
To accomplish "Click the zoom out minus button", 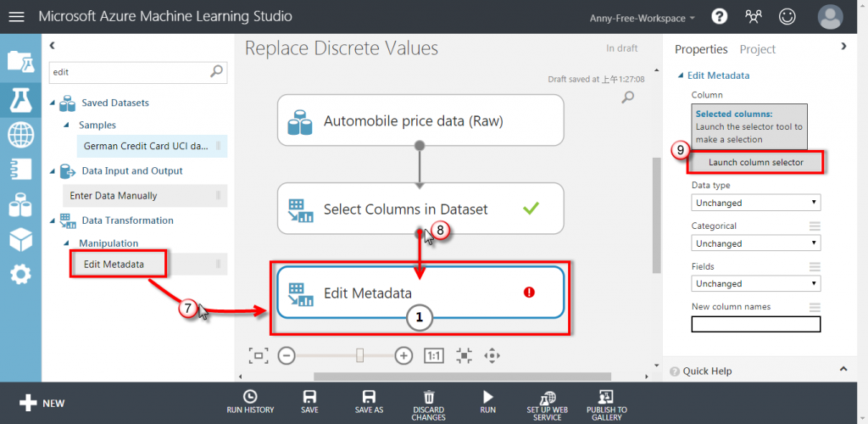I will click(287, 355).
